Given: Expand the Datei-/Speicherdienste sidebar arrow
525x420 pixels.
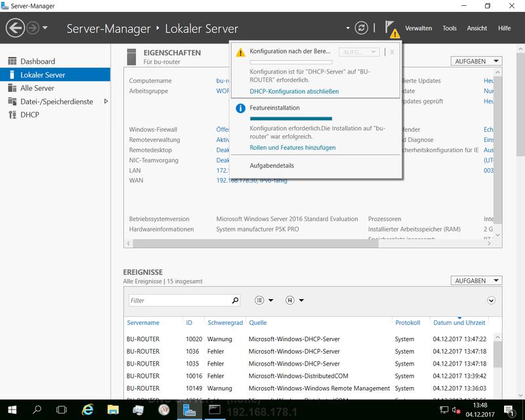Looking at the screenshot, I should coord(106,102).
